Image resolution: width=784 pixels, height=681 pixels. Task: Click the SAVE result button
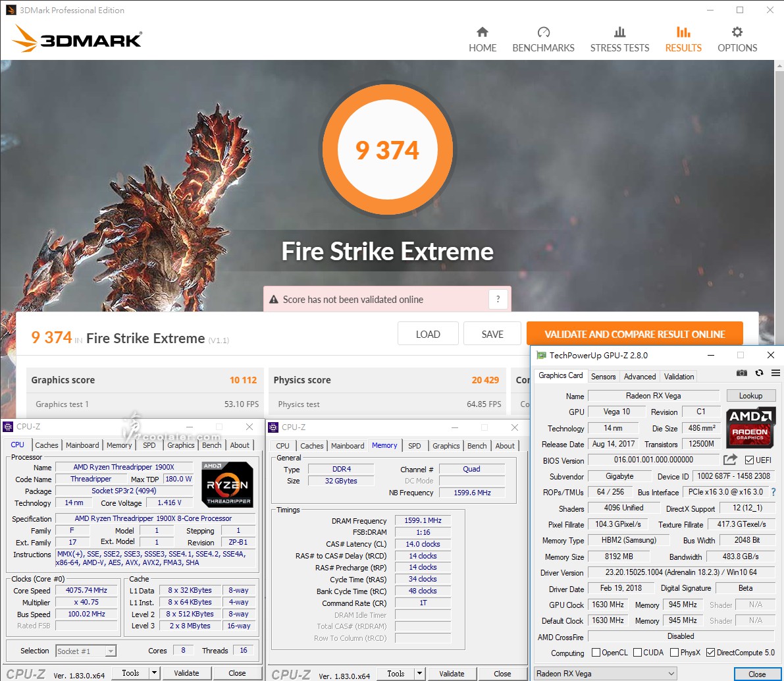[x=492, y=334]
